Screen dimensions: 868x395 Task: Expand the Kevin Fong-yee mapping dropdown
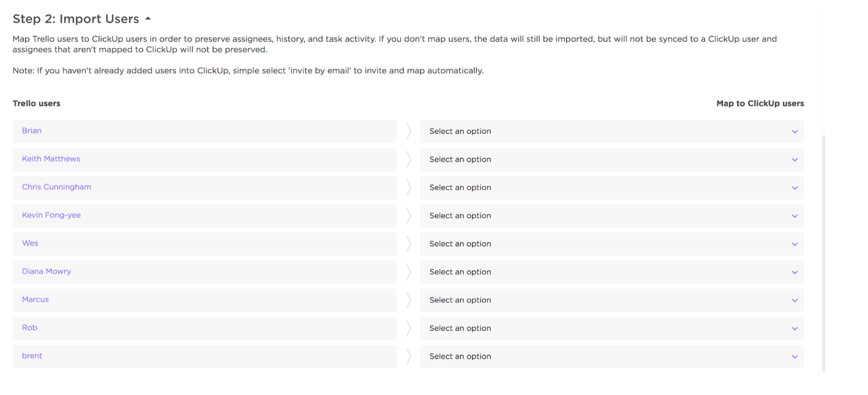click(x=611, y=216)
